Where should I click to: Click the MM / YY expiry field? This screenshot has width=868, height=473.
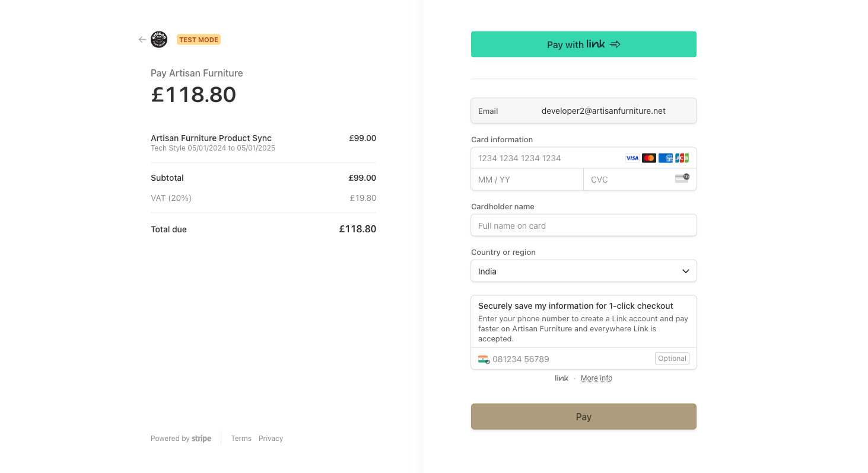(x=527, y=180)
